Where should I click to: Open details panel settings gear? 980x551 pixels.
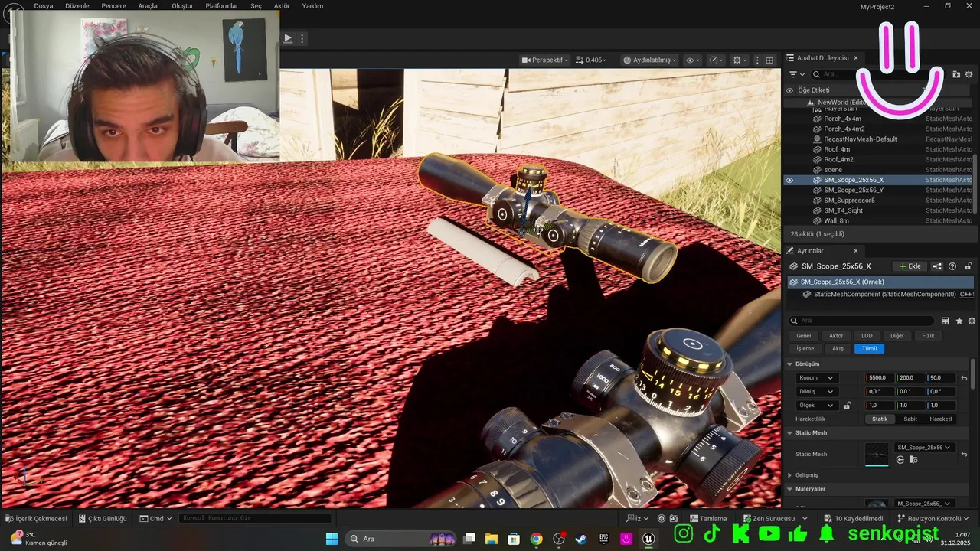click(972, 321)
